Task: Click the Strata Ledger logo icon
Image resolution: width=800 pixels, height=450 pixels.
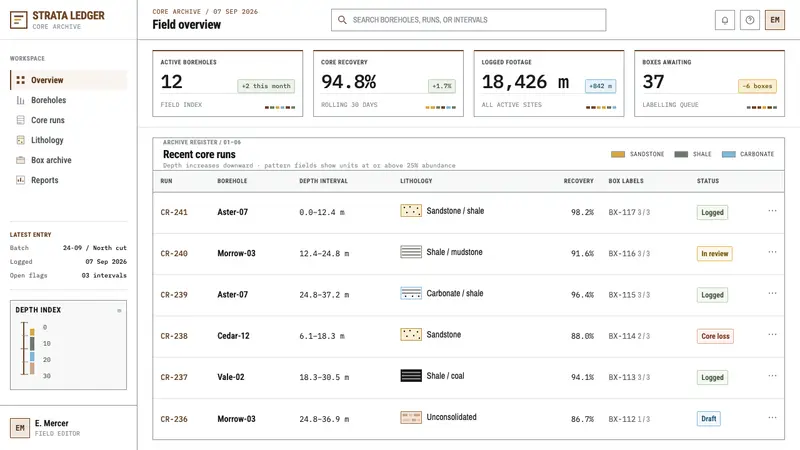Action: (x=19, y=20)
